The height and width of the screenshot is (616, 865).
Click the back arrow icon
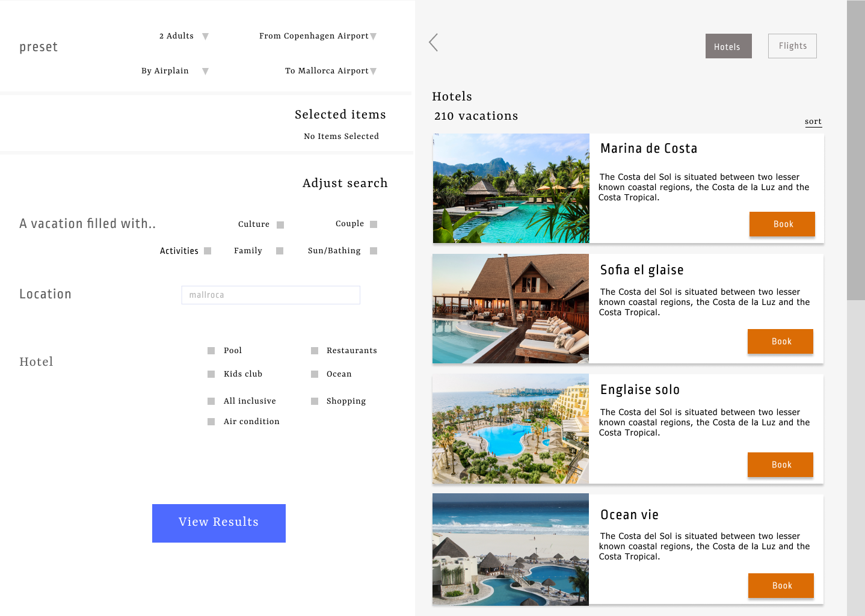click(433, 42)
